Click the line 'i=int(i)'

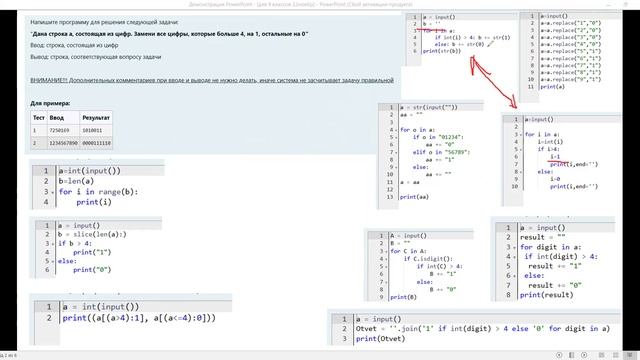coord(550,142)
